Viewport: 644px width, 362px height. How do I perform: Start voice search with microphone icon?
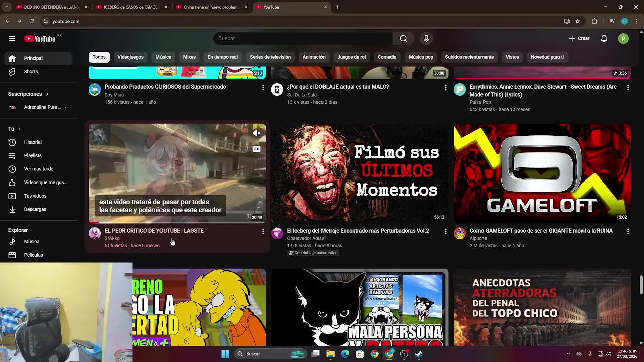click(426, 39)
